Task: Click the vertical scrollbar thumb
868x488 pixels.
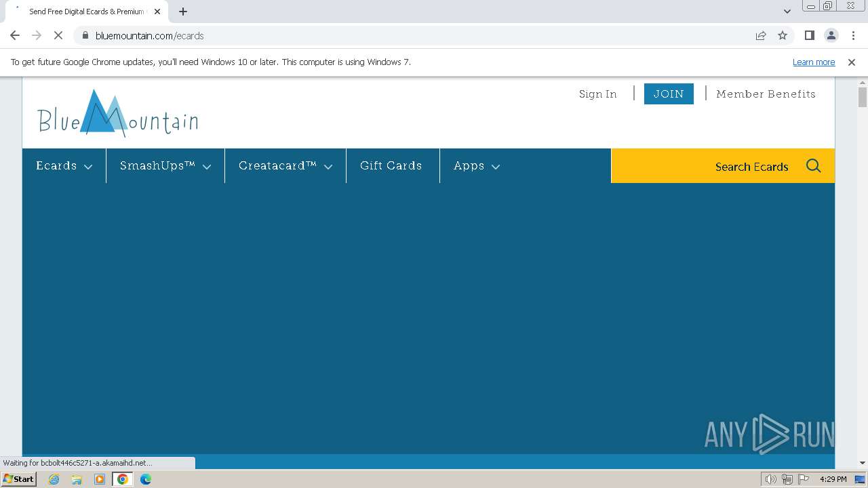Action: 863,97
